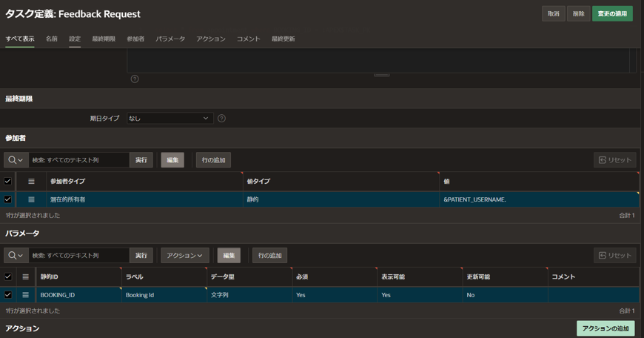Toggle select-all checkbox in 参加者 grid
The width and height of the screenshot is (644, 338).
click(x=8, y=182)
